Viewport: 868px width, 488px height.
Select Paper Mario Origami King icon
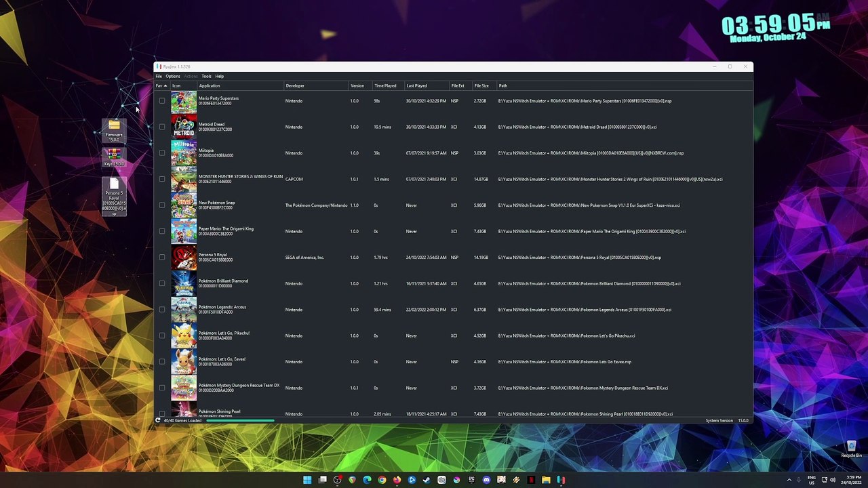184,231
